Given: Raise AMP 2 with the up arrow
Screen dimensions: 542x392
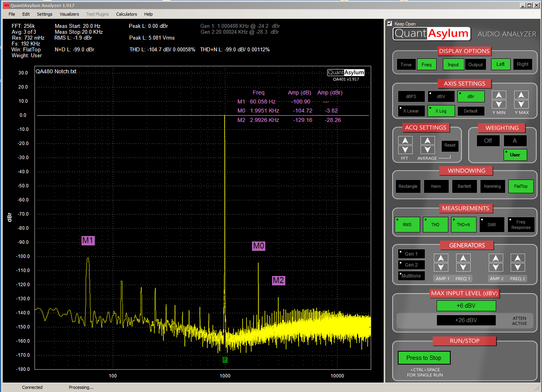Looking at the screenshot, I should tap(496, 258).
